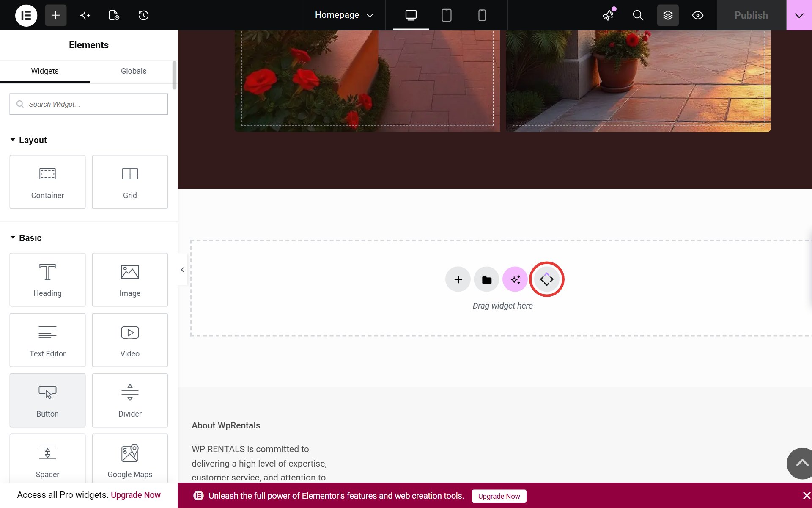This screenshot has height=508, width=812.
Task: Select the Image widget
Action: point(130,280)
